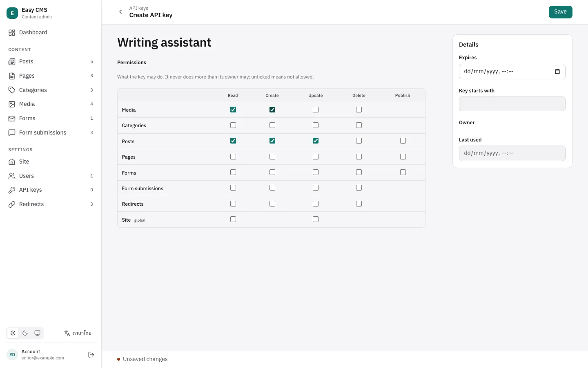Viewport: 588px width, 368px height.
Task: Click the sign out icon
Action: click(91, 355)
